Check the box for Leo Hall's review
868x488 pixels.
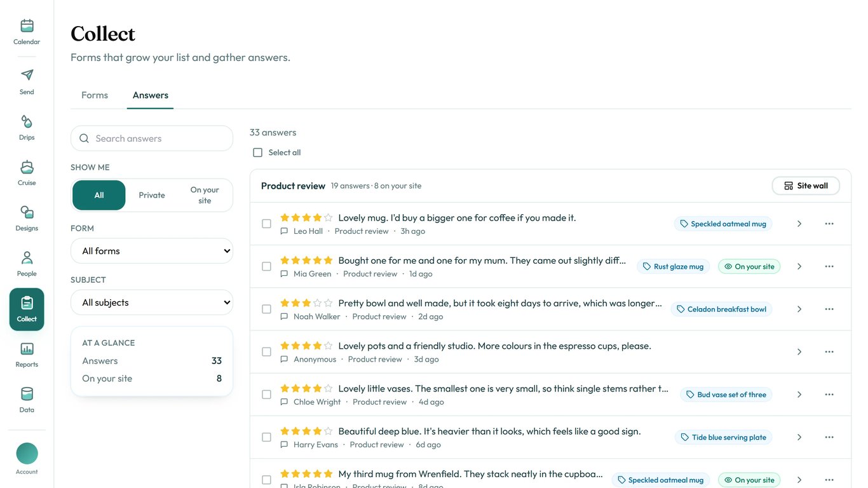(x=266, y=224)
